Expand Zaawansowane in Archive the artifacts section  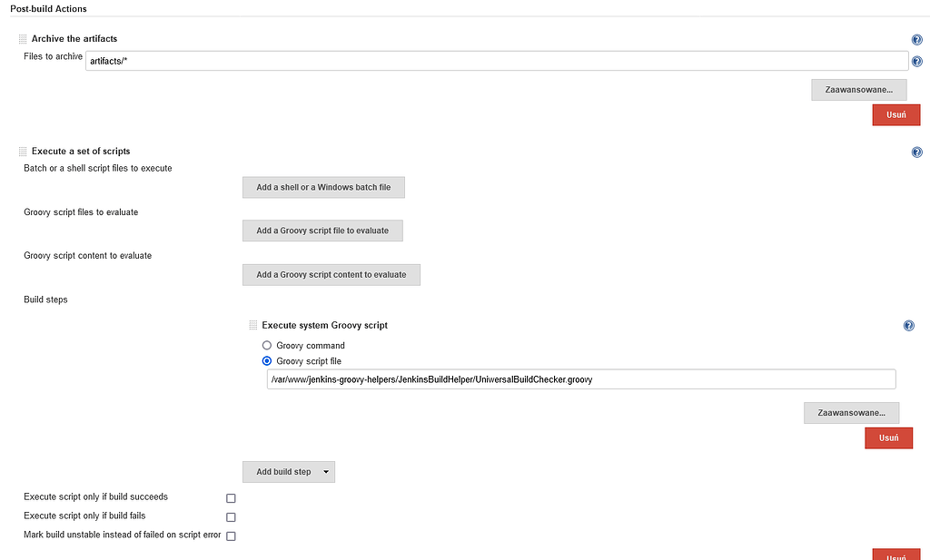(857, 89)
